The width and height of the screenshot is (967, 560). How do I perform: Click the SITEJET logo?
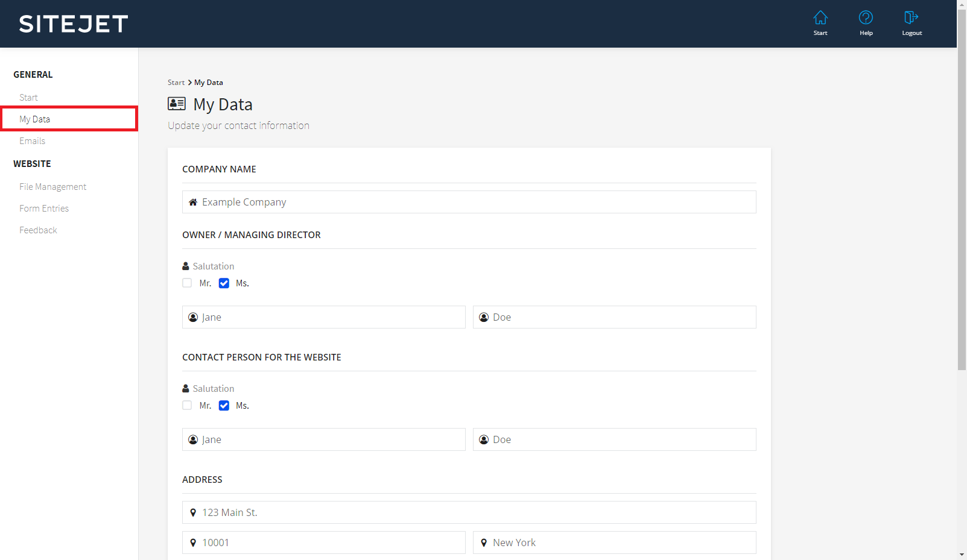tap(74, 24)
